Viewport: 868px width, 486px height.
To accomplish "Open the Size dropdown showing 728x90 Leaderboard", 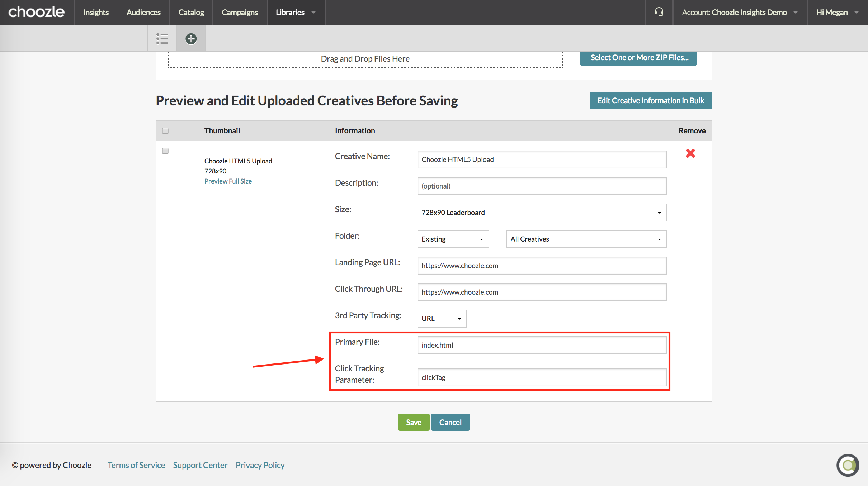I will [542, 213].
